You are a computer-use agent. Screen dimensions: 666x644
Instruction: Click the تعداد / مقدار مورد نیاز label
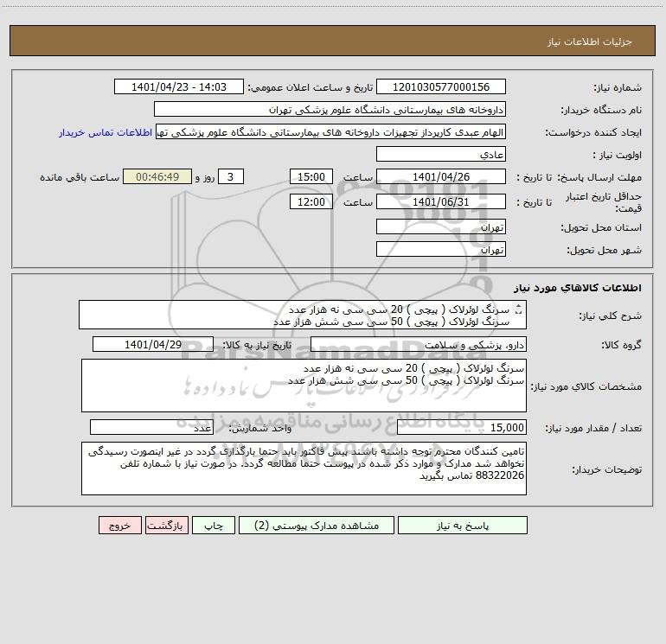pos(593,429)
